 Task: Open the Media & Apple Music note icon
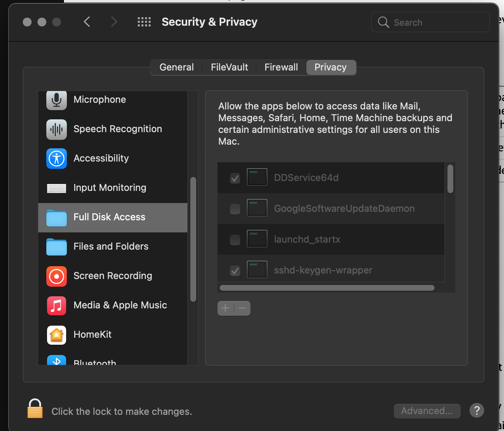[56, 306]
